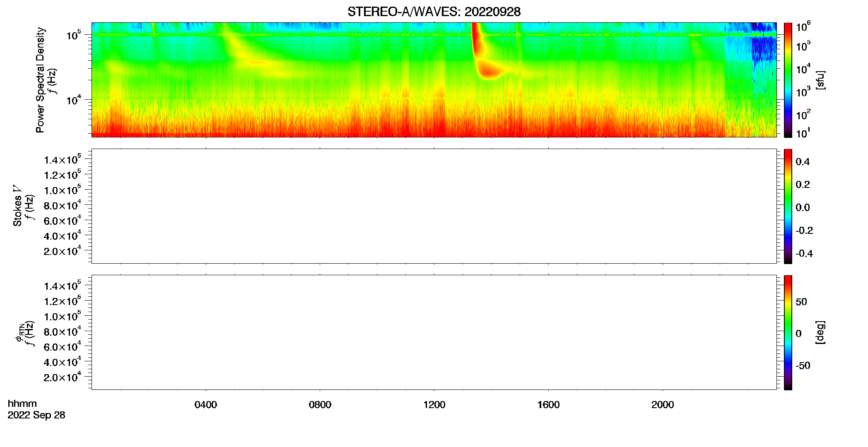Click the 10^1 label on sfu color bar
The height and width of the screenshot is (447, 868).
click(x=803, y=133)
